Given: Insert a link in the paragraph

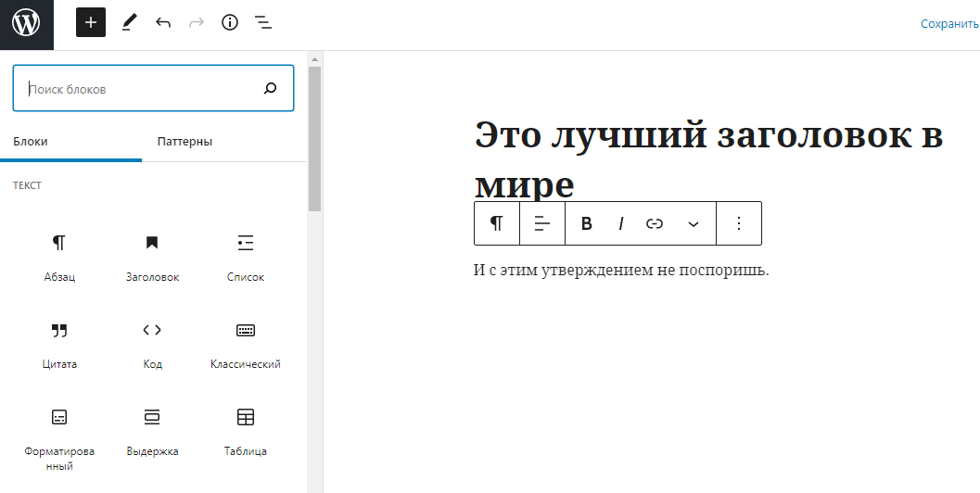Looking at the screenshot, I should tap(655, 223).
